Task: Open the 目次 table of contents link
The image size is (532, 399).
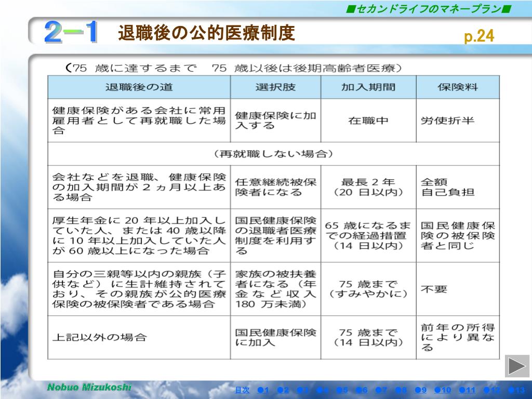Action: pos(242,390)
